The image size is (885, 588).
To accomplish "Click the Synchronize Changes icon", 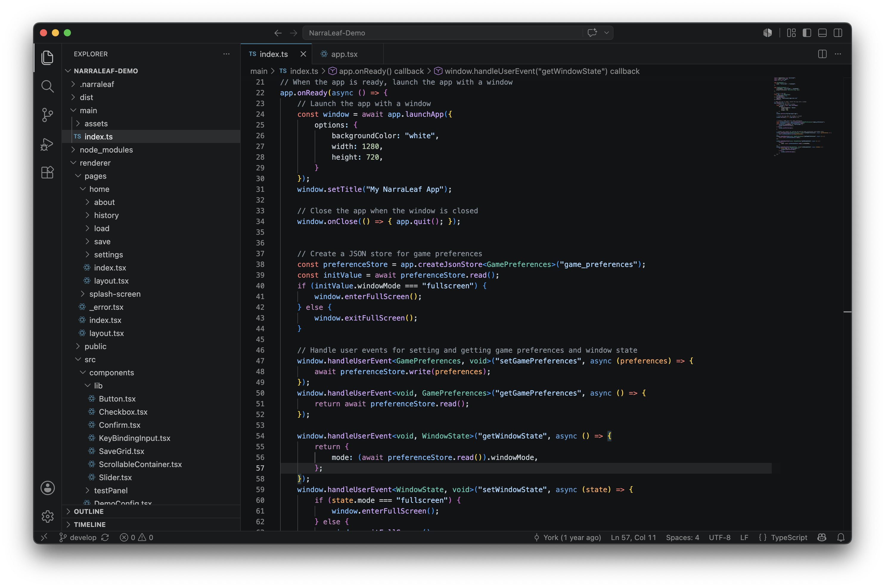I will [x=105, y=537].
